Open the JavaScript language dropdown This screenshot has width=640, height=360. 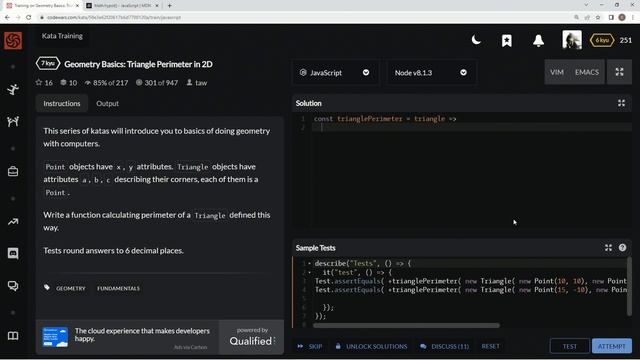pyautogui.click(x=335, y=73)
